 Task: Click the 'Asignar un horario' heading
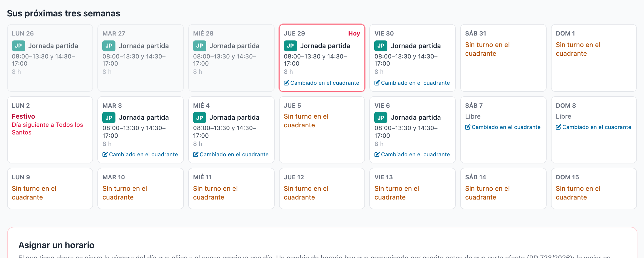click(x=56, y=245)
